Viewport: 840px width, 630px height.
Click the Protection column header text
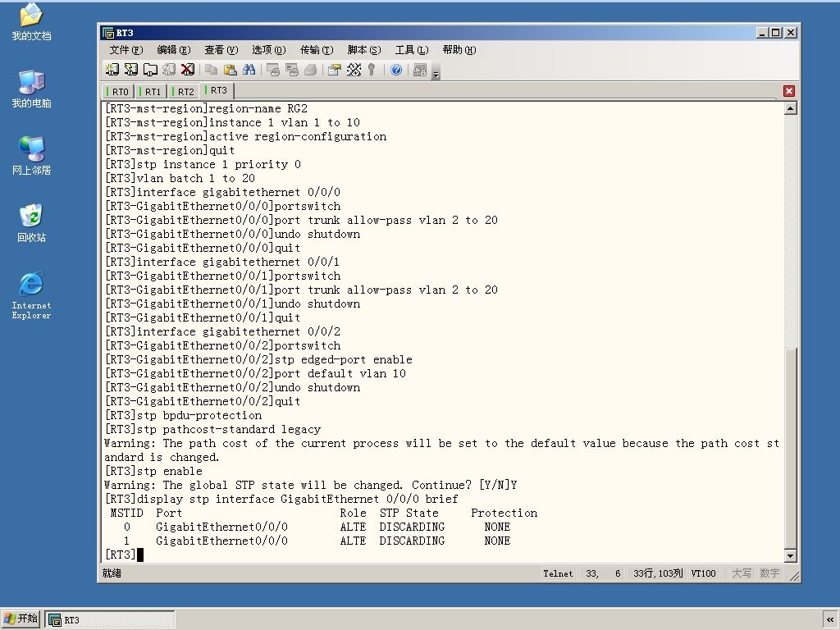click(x=504, y=513)
